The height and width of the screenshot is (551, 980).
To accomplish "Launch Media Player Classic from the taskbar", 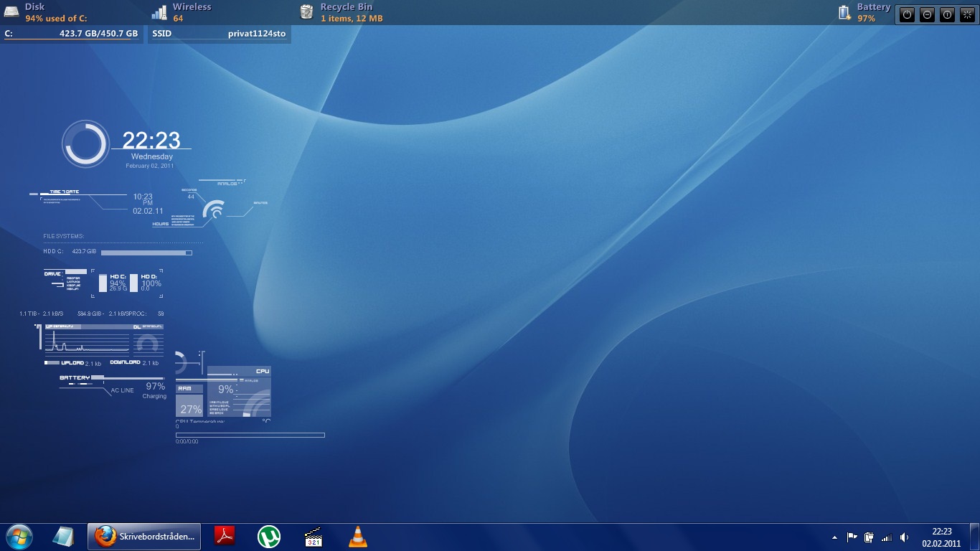I will [313, 537].
